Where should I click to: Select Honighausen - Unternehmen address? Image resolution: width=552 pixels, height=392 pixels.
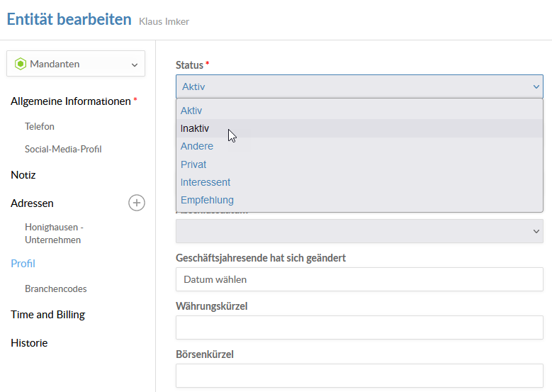click(x=54, y=233)
